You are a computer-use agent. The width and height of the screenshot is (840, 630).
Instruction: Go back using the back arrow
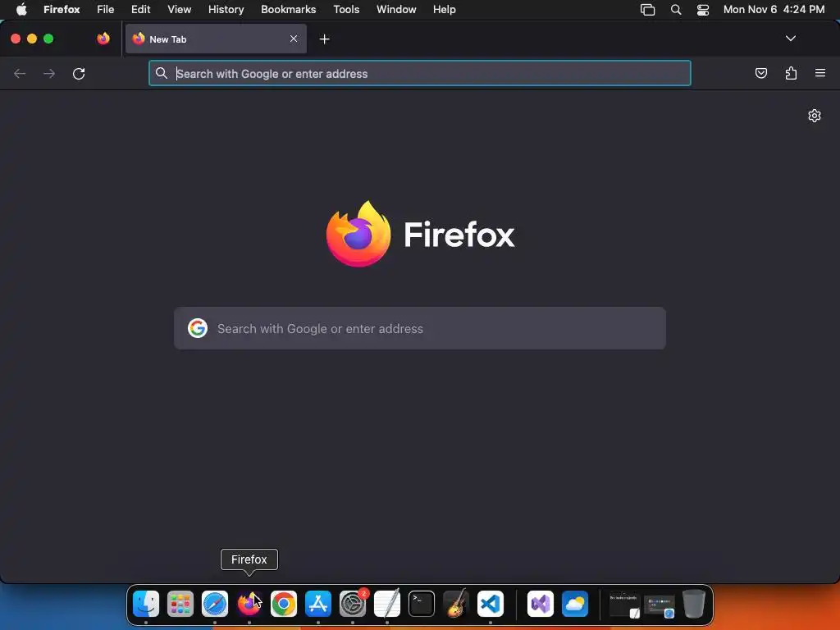tap(20, 73)
